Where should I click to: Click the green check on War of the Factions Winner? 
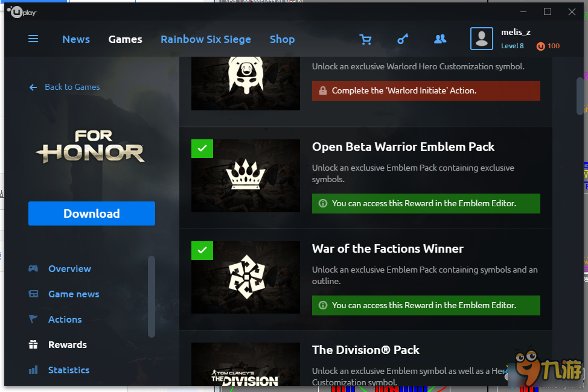(202, 250)
